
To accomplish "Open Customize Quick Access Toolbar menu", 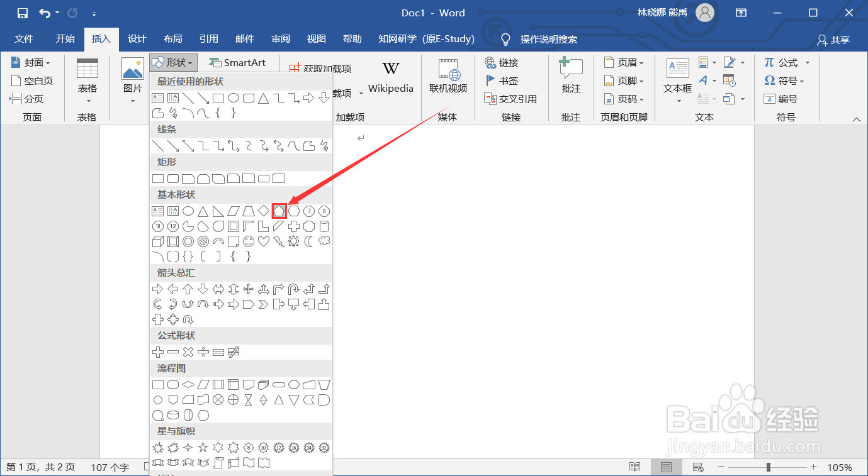I will (x=94, y=13).
